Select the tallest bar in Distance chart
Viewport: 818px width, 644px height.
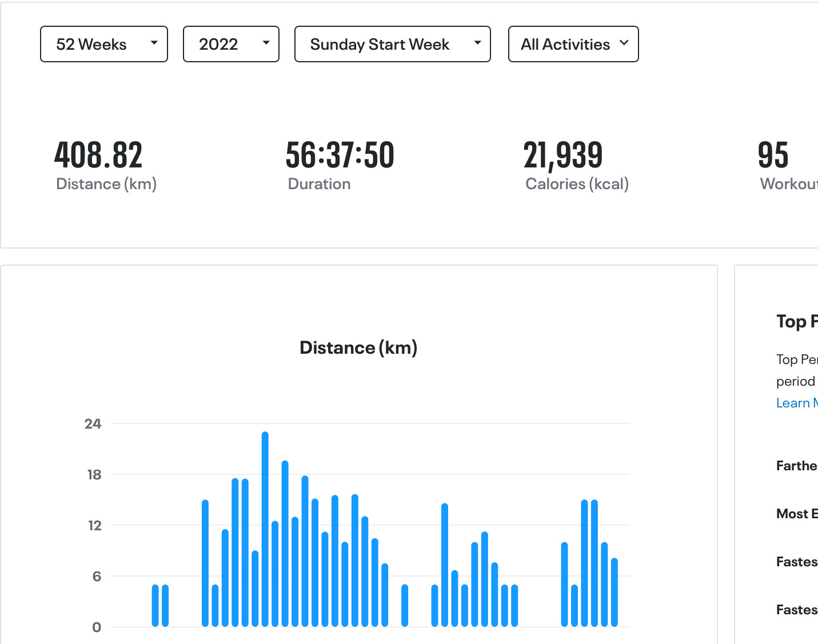pyautogui.click(x=265, y=529)
